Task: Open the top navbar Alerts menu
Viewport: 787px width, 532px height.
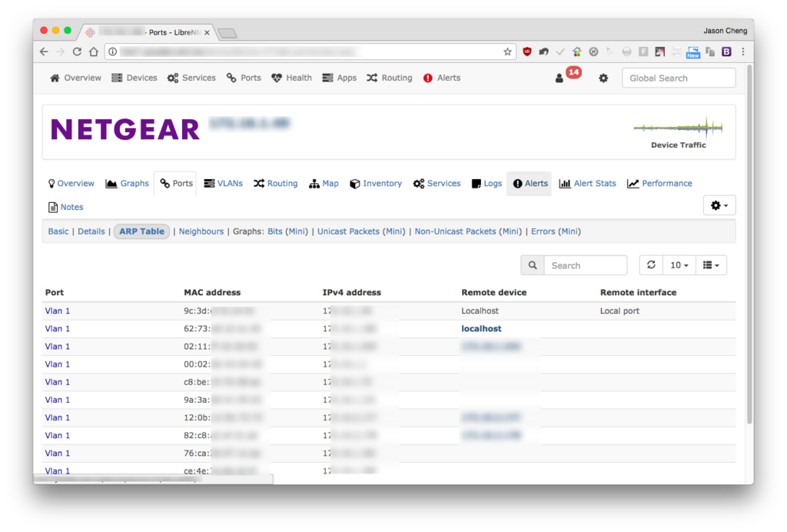Action: (442, 78)
